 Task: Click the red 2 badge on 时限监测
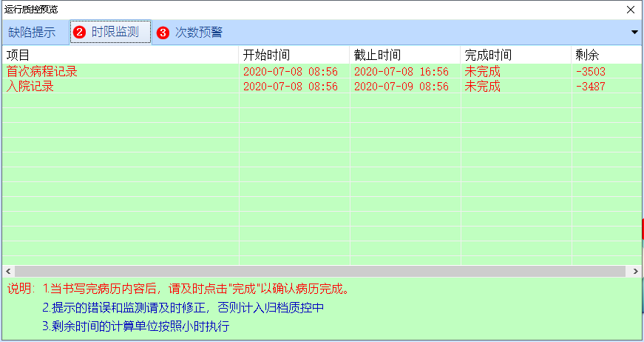[79, 33]
